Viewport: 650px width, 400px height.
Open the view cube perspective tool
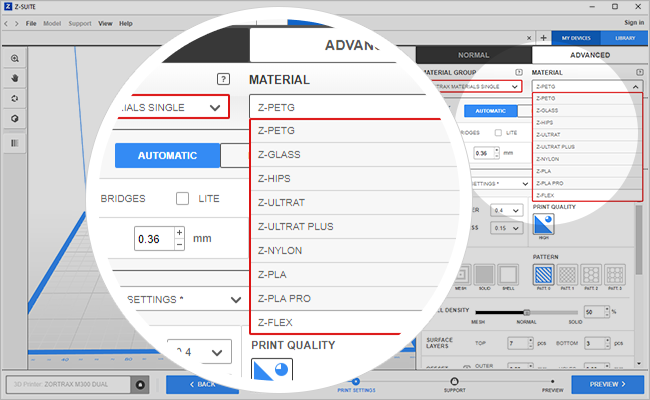point(15,119)
